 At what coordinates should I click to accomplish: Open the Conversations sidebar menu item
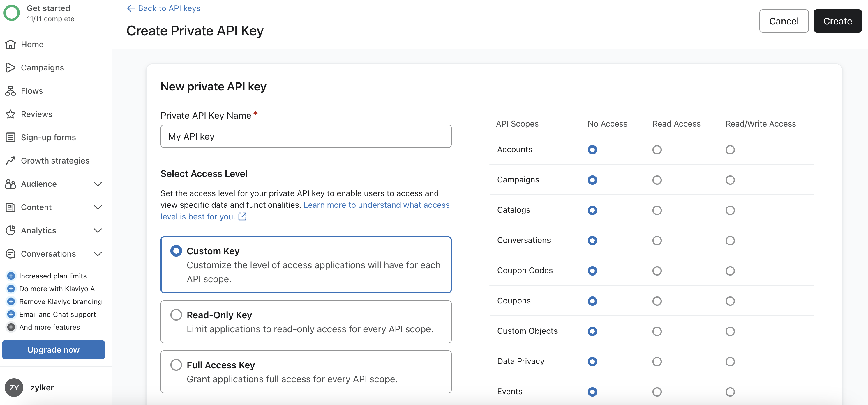(x=48, y=253)
